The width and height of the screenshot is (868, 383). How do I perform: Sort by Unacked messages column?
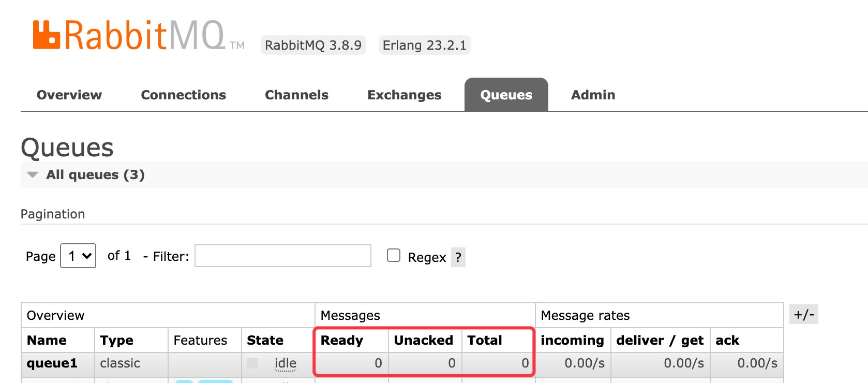point(424,340)
